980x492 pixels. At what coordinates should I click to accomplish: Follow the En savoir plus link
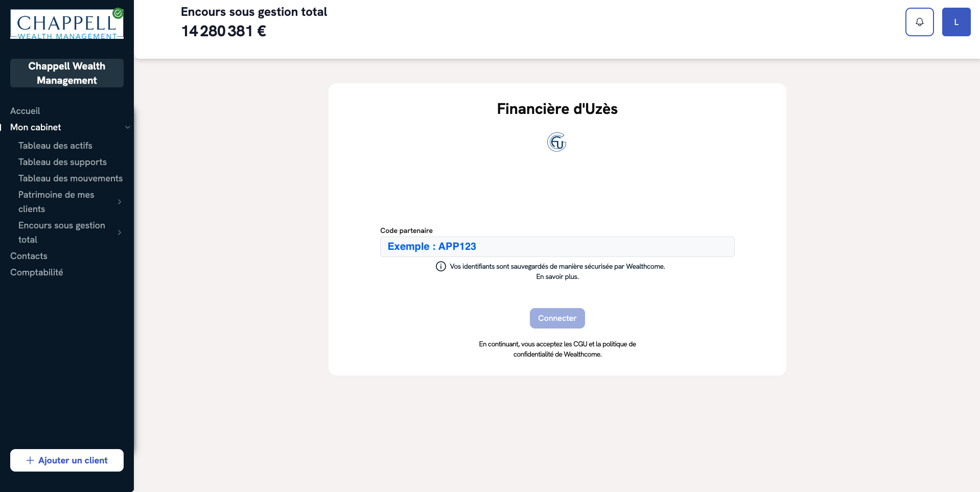point(557,277)
